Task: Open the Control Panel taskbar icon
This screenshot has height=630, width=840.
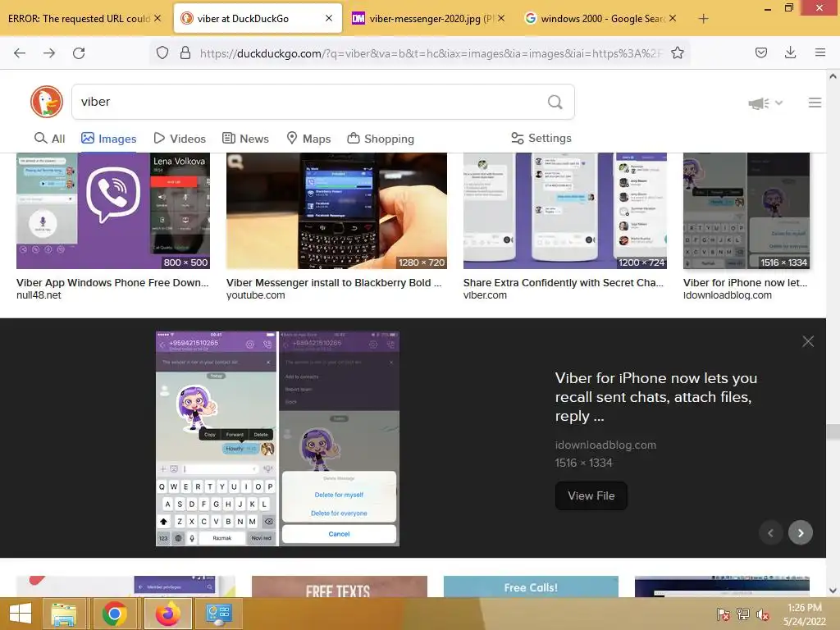Action: (218, 614)
